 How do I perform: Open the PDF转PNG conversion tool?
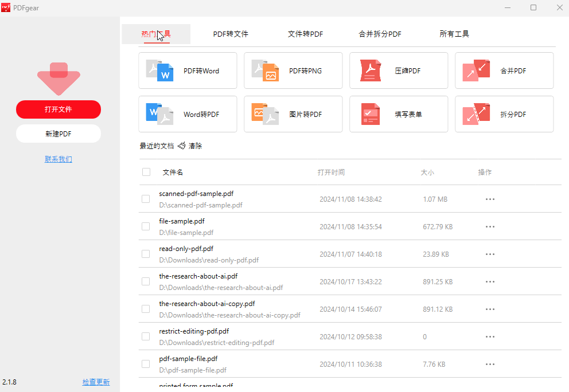tap(265, 71)
